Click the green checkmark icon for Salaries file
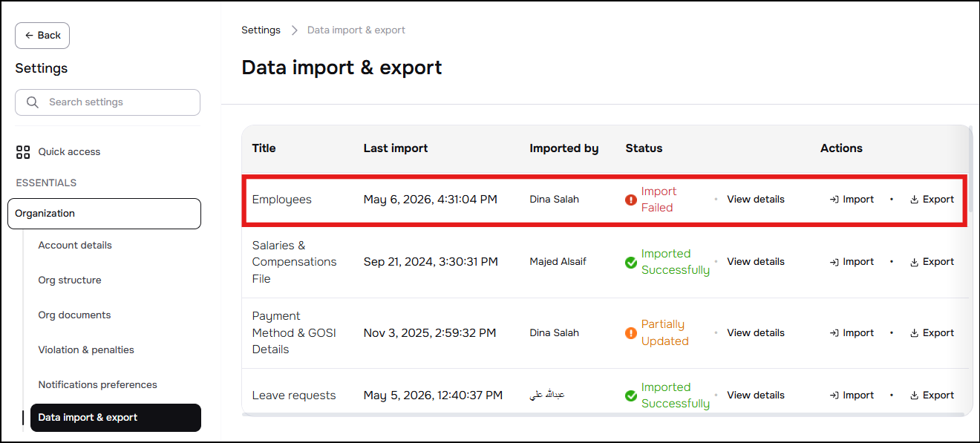The width and height of the screenshot is (980, 443). coord(631,262)
